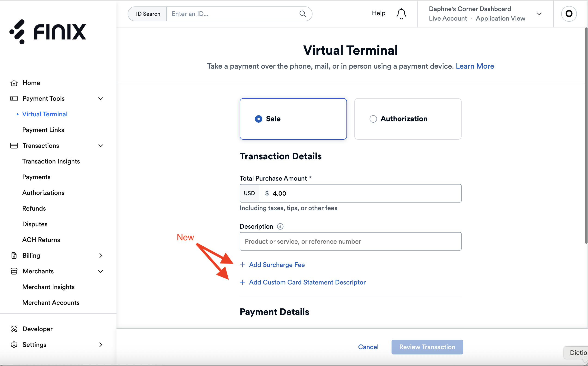The image size is (588, 366).
Task: Click Review Transaction button
Action: pos(427,347)
